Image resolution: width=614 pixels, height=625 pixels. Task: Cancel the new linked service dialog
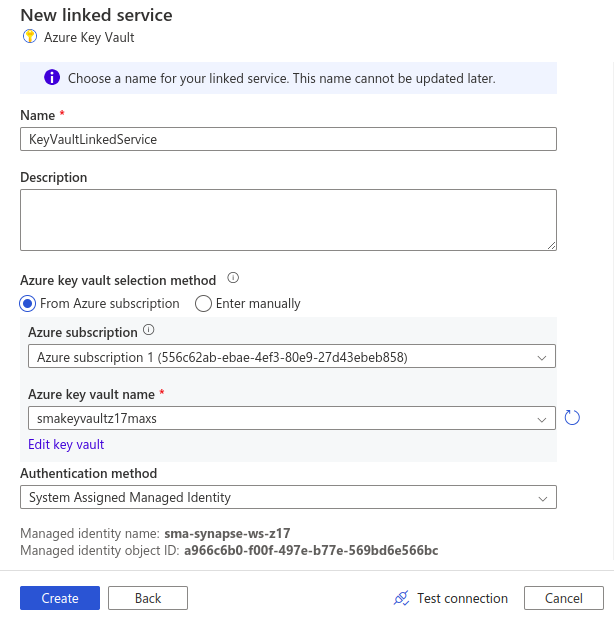click(564, 598)
